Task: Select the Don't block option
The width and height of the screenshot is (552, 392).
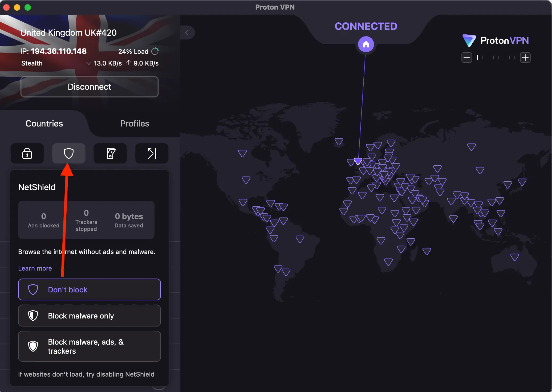Action: point(89,289)
